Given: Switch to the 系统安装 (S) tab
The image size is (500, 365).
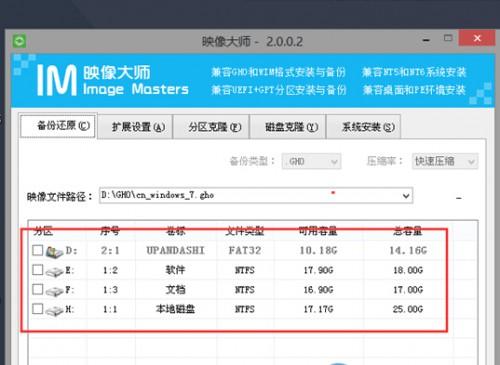Looking at the screenshot, I should [364, 127].
